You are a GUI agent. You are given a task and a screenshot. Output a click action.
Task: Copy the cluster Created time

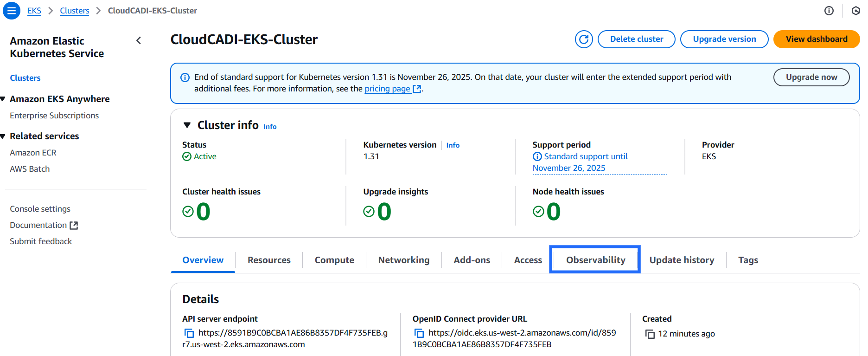(x=650, y=334)
